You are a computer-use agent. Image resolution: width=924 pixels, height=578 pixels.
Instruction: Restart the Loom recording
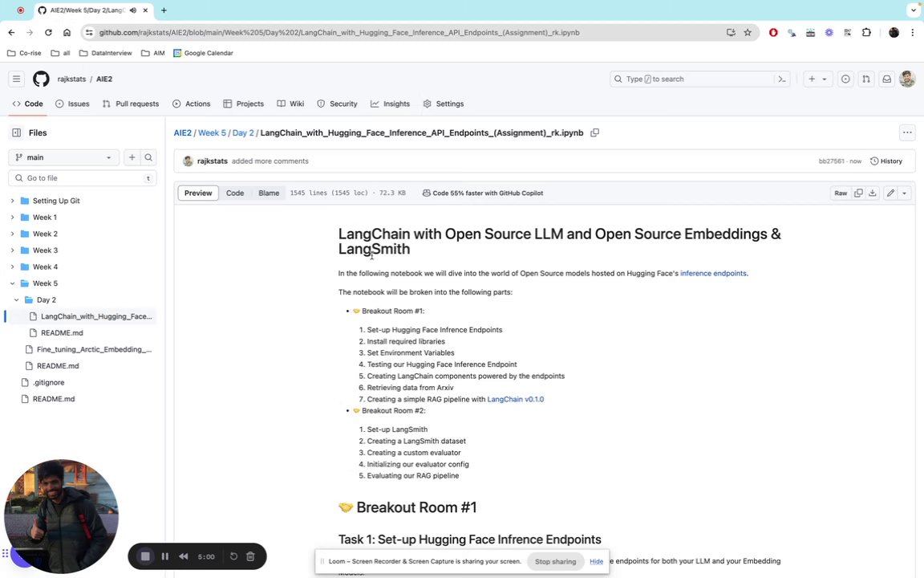(233, 556)
